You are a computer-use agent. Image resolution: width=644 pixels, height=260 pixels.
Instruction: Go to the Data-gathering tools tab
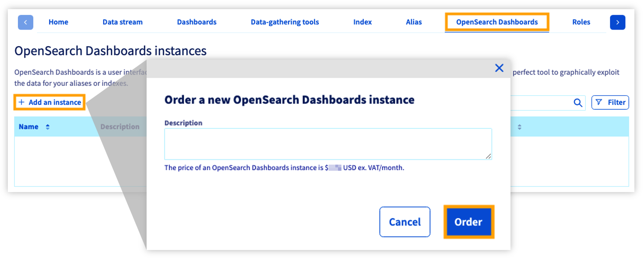pos(285,22)
